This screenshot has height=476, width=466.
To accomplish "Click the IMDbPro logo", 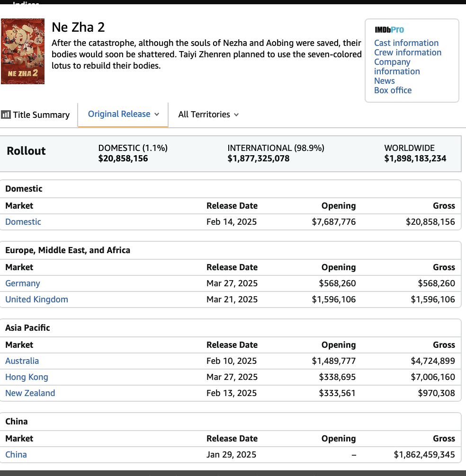I will (389, 30).
